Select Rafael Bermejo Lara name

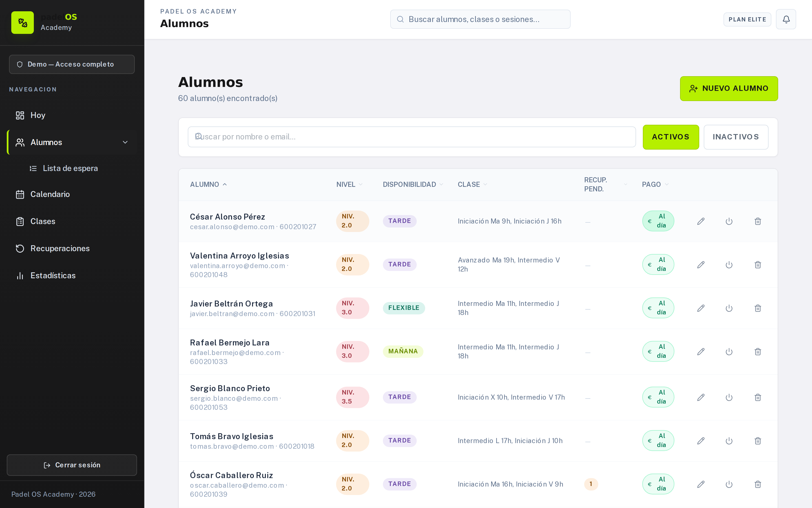pyautogui.click(x=230, y=343)
